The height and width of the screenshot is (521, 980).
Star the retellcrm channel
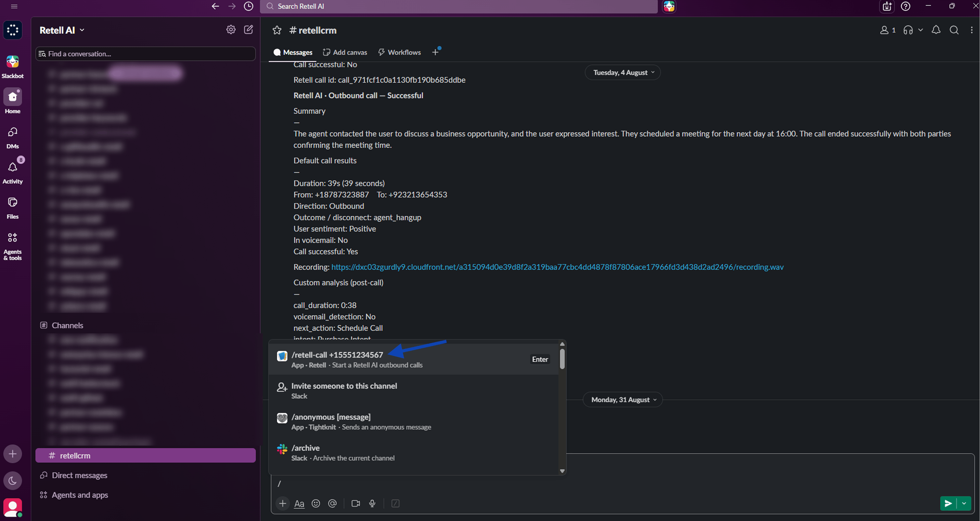pyautogui.click(x=277, y=30)
